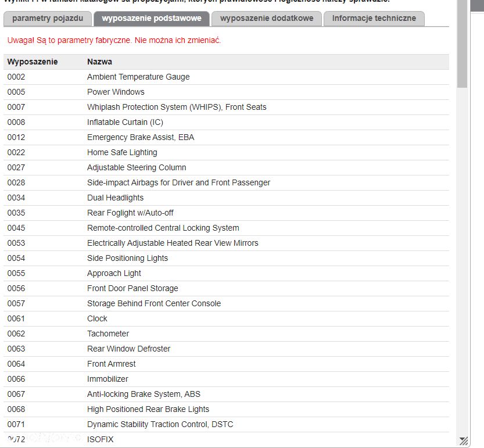This screenshot has width=484, height=448.
Task: Click equipment code 0045
Action: pos(16,228)
